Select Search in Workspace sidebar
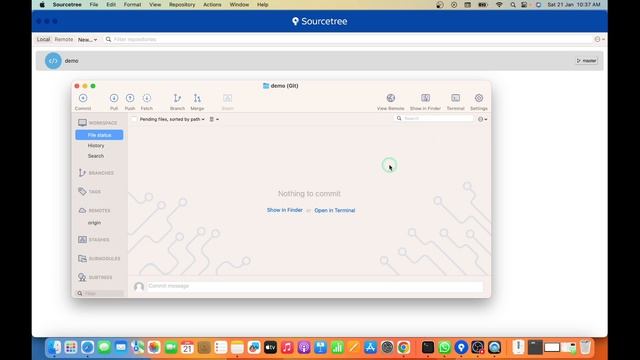Image resolution: width=640 pixels, height=360 pixels. [x=96, y=156]
